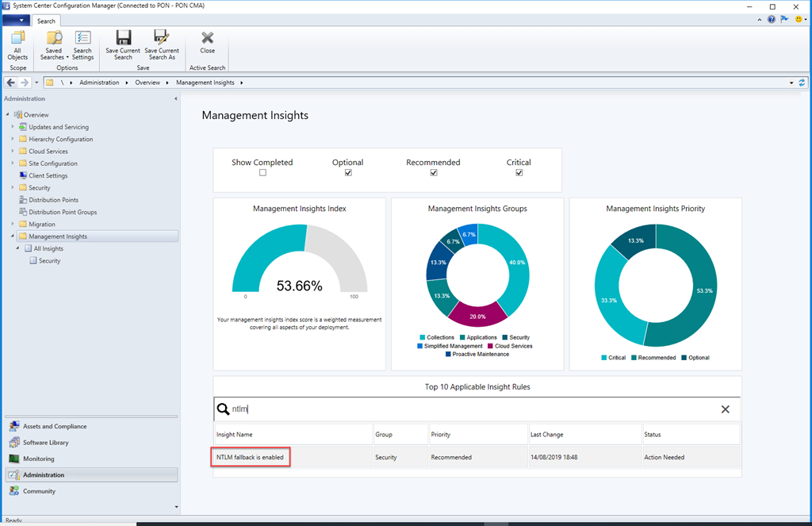Image resolution: width=812 pixels, height=526 pixels.
Task: Collapse the Management Insights tree node
Action: click(13, 236)
